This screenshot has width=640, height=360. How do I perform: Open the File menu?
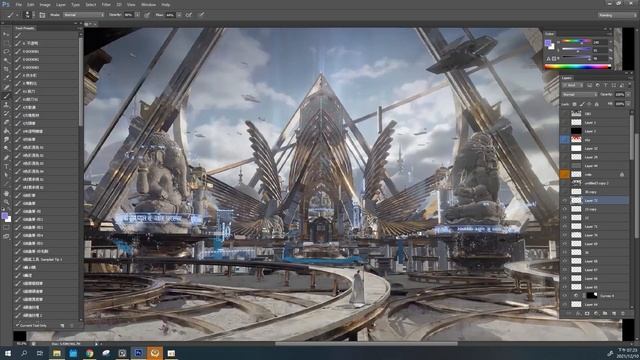(x=18, y=4)
